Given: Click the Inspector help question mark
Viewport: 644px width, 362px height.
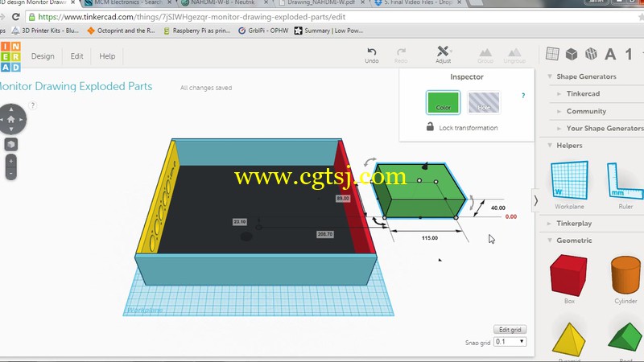Looking at the screenshot, I should click(x=522, y=95).
